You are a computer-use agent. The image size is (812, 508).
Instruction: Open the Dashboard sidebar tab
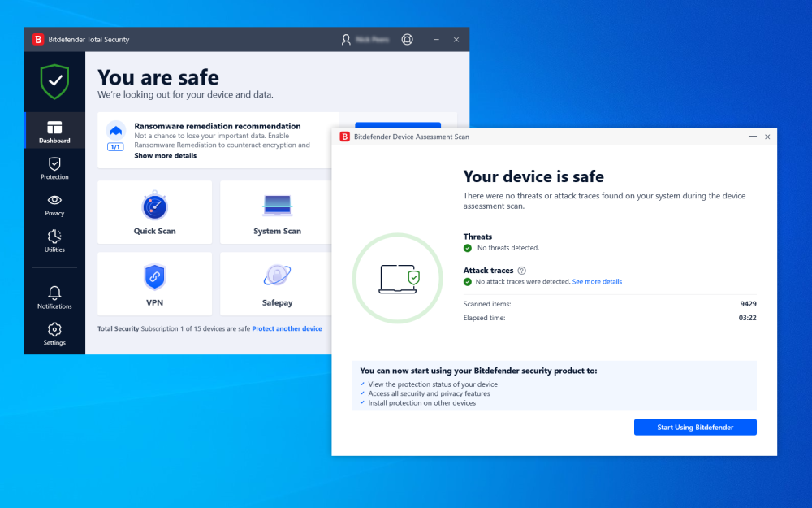point(54,132)
